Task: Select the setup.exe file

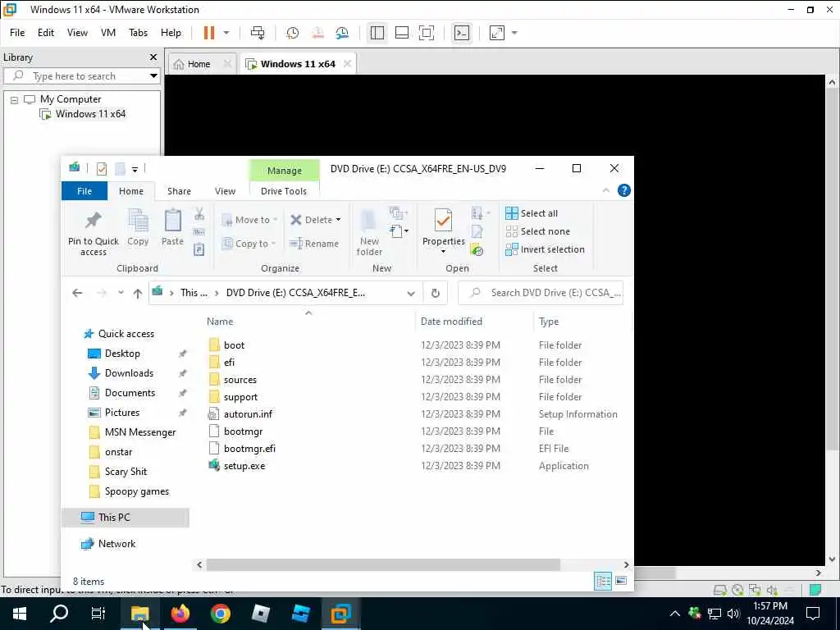Action: (x=244, y=466)
